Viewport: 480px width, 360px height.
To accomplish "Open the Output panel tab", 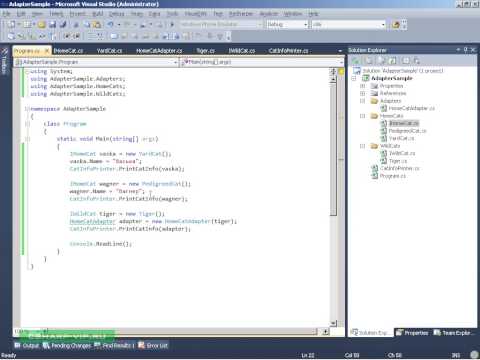I will pos(27,346).
